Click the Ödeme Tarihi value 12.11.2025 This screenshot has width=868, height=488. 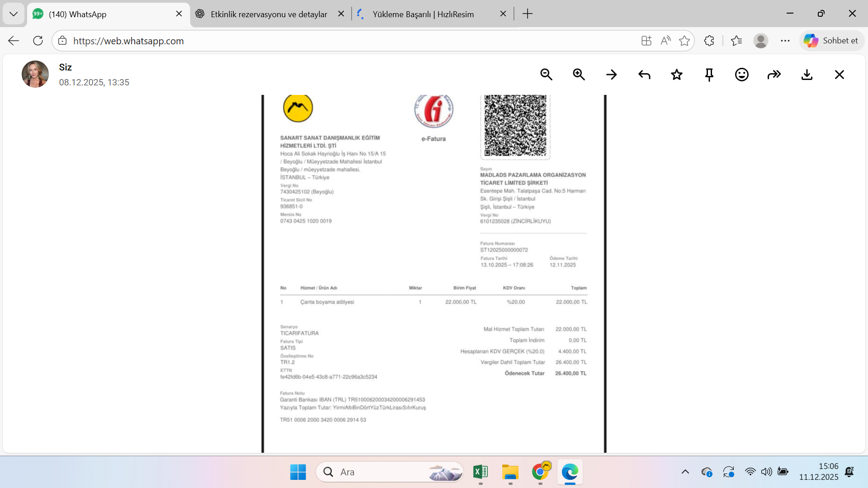click(x=563, y=265)
